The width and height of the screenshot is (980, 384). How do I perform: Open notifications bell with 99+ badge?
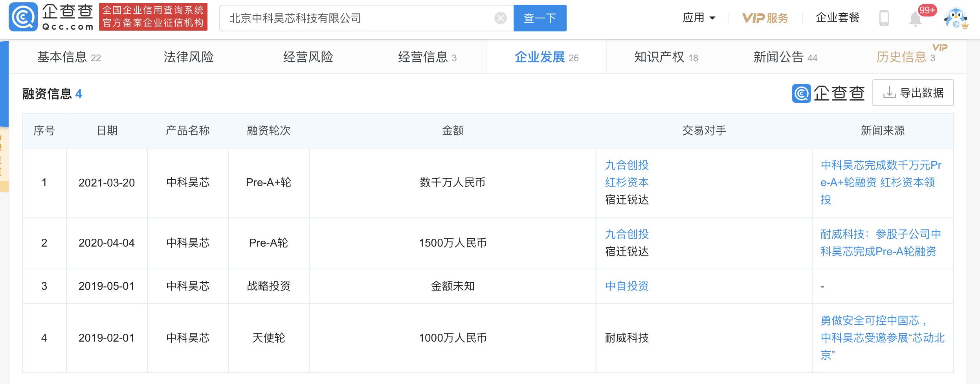coord(916,18)
